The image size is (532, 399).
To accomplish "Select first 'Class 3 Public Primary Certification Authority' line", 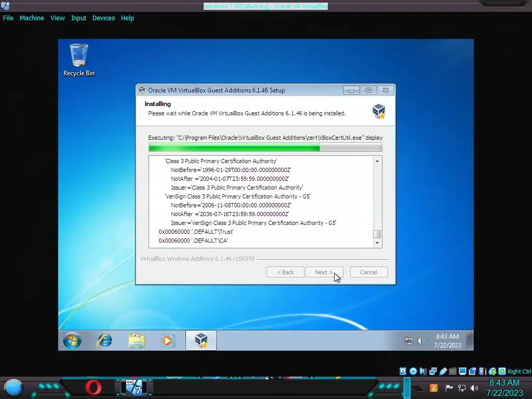I will [x=221, y=161].
